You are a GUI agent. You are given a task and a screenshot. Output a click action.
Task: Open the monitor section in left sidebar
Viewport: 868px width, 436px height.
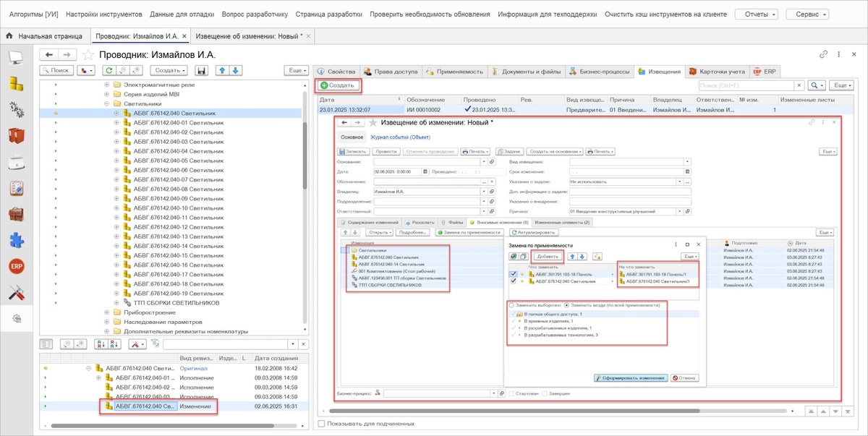click(16, 57)
